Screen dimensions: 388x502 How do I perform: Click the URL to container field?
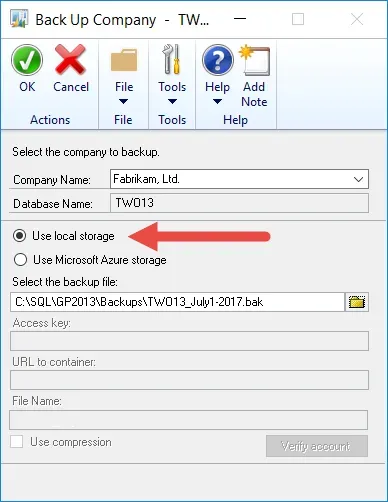click(189, 380)
